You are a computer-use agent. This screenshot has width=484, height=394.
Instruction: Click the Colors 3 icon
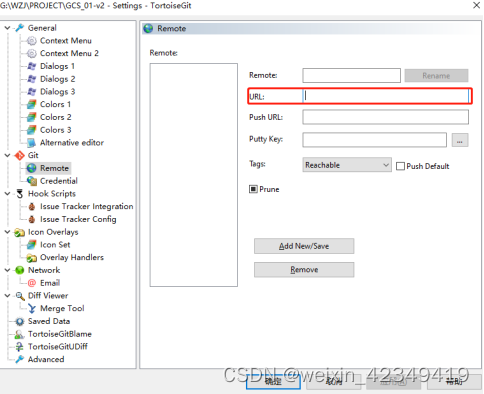pos(32,130)
